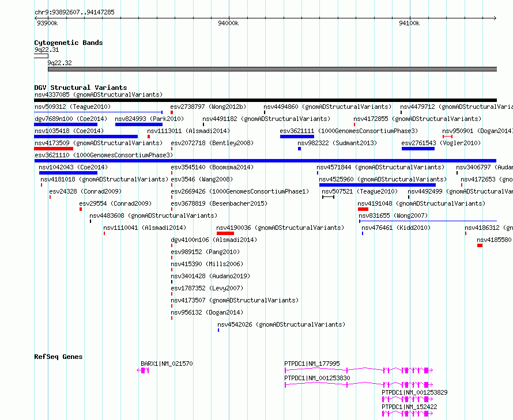Open nsv4173507 gnomAD variant
This screenshot has width=513, height=420.
(235, 301)
